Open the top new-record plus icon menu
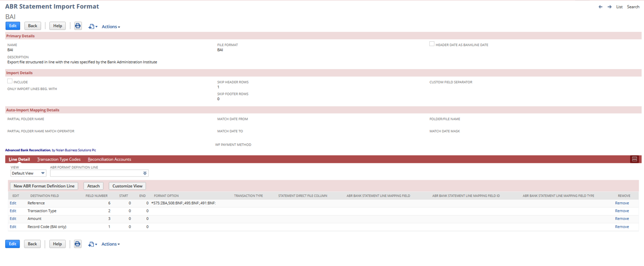This screenshot has width=644, height=266. pos(92,27)
